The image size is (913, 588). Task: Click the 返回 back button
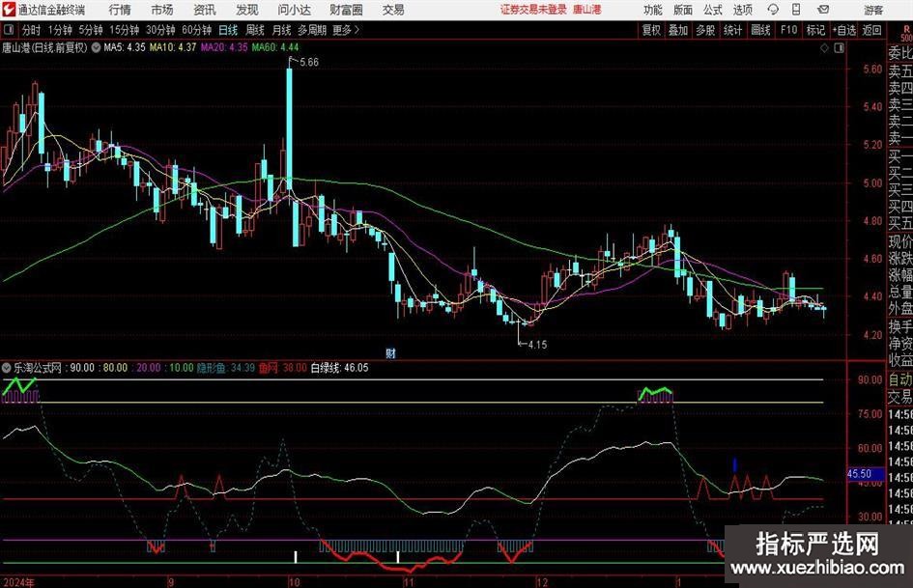pyautogui.click(x=871, y=30)
